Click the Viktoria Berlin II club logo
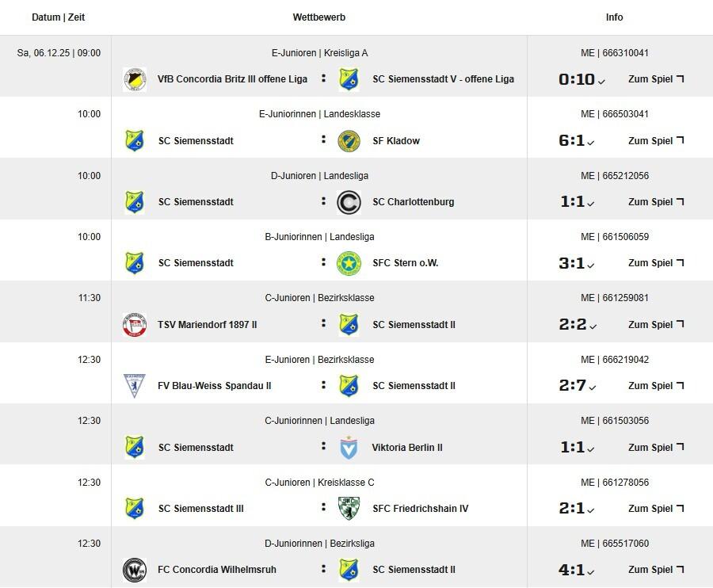 tap(349, 447)
